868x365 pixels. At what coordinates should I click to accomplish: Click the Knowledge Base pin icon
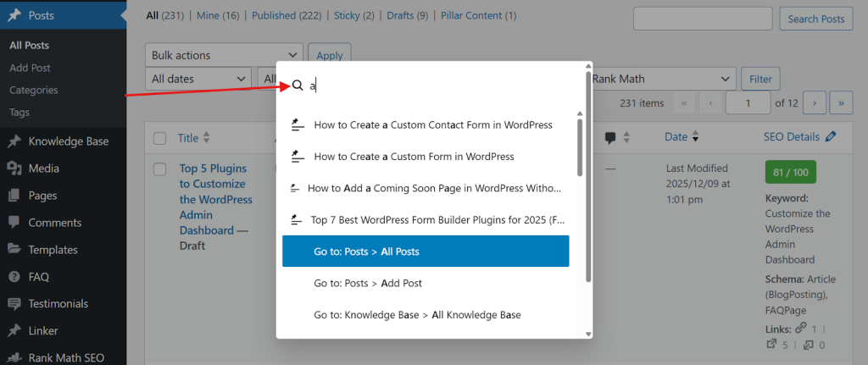point(14,141)
